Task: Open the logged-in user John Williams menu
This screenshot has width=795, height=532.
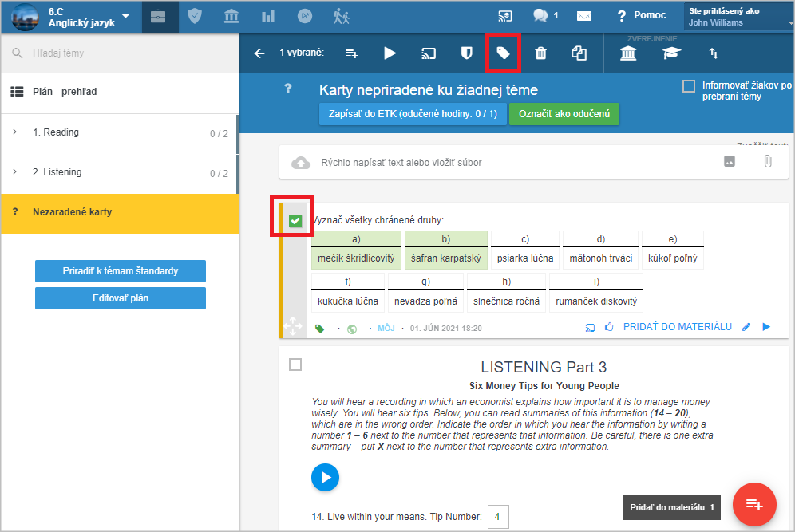Action: point(739,17)
